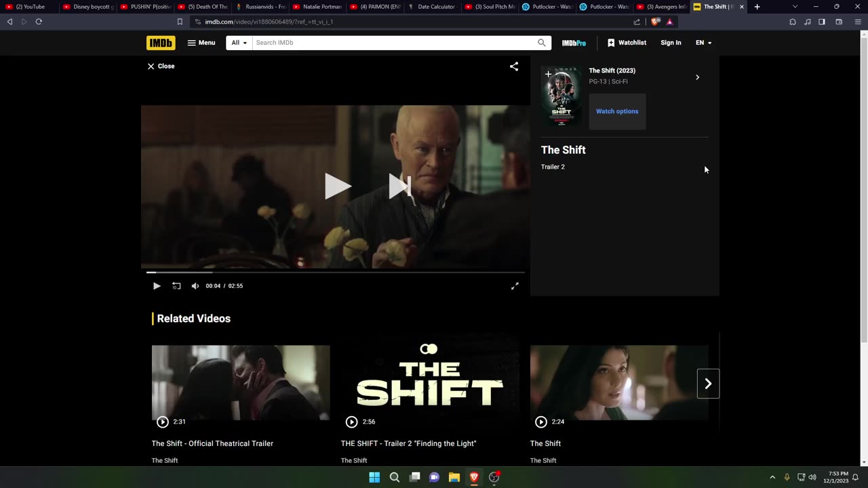Screen dimensions: 868x488
Task: Click Sign In
Action: pyautogui.click(x=671, y=43)
